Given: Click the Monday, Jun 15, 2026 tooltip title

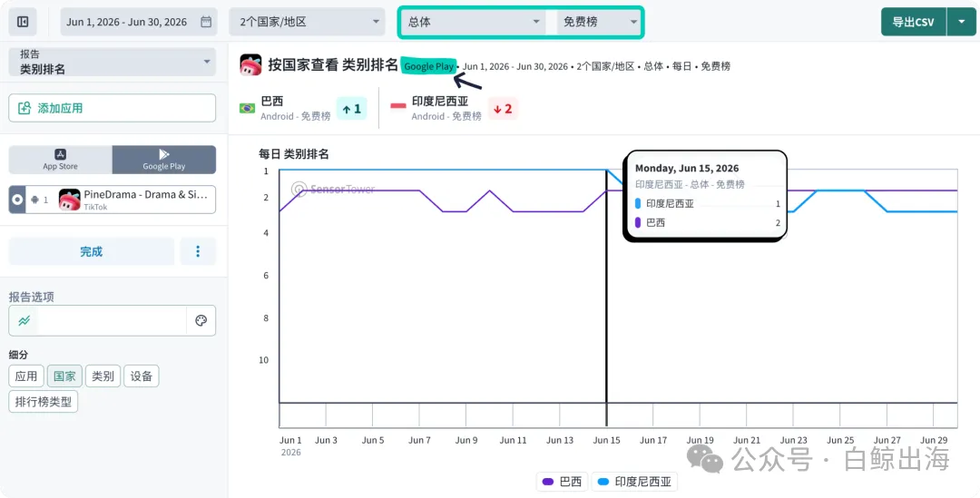Looking at the screenshot, I should point(687,168).
